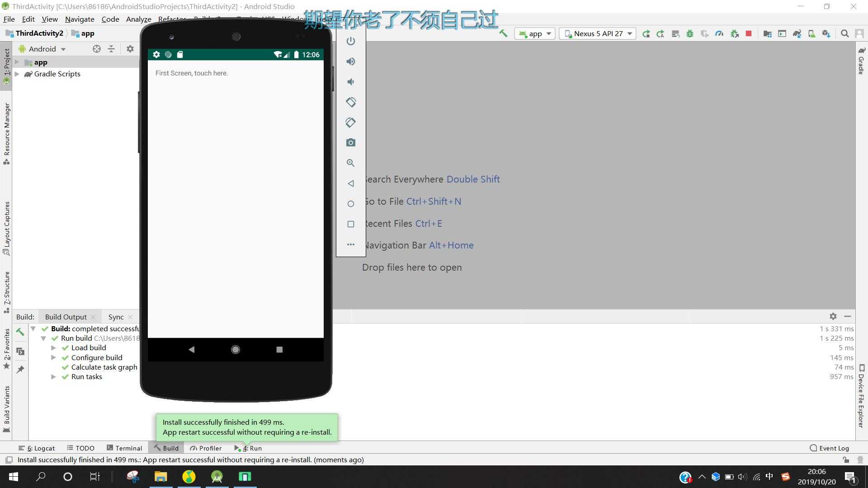Image resolution: width=868 pixels, height=488 pixels.
Task: Collapse the Build completed successfully node
Action: pos(33,329)
